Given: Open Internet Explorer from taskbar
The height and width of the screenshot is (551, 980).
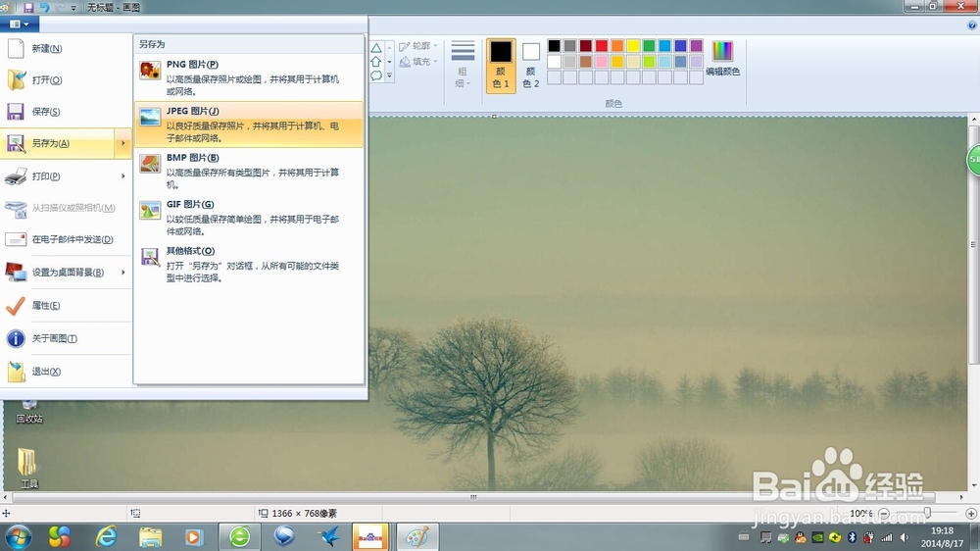Looking at the screenshot, I should 106,536.
